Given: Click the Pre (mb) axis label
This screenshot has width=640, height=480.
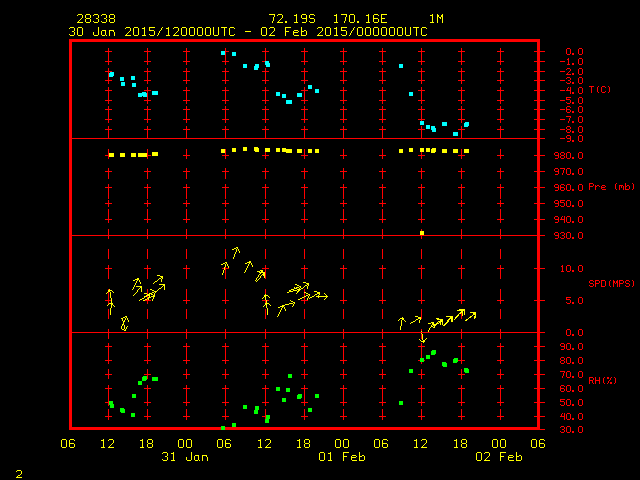Looking at the screenshot, I should [x=611, y=187].
